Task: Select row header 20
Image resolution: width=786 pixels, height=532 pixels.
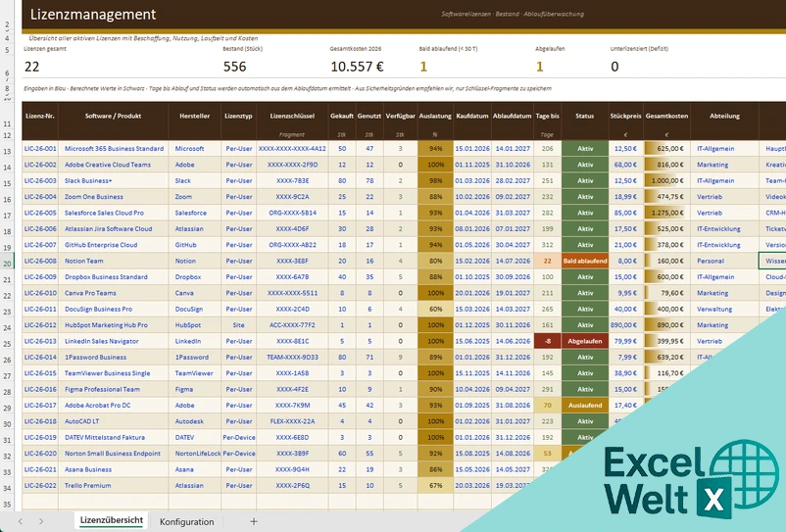Action: (x=7, y=262)
